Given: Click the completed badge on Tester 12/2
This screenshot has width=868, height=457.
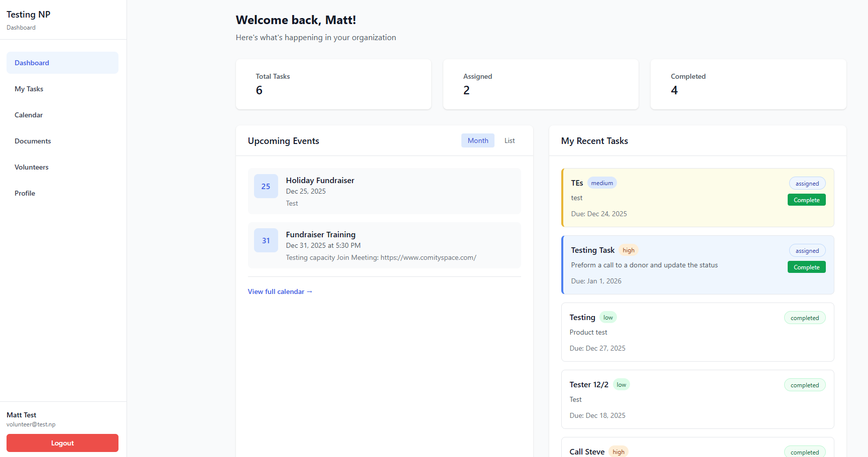Looking at the screenshot, I should [x=804, y=385].
